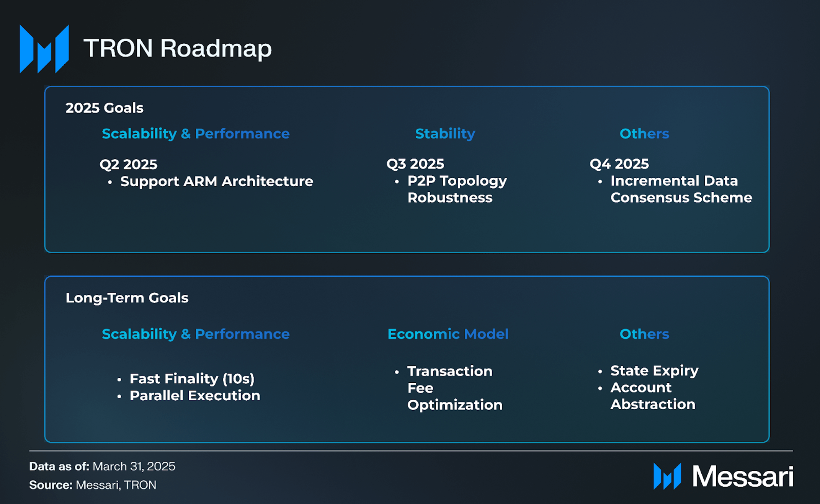Select the TRON Roadmap title text
This screenshot has width=820, height=504.
point(178,49)
